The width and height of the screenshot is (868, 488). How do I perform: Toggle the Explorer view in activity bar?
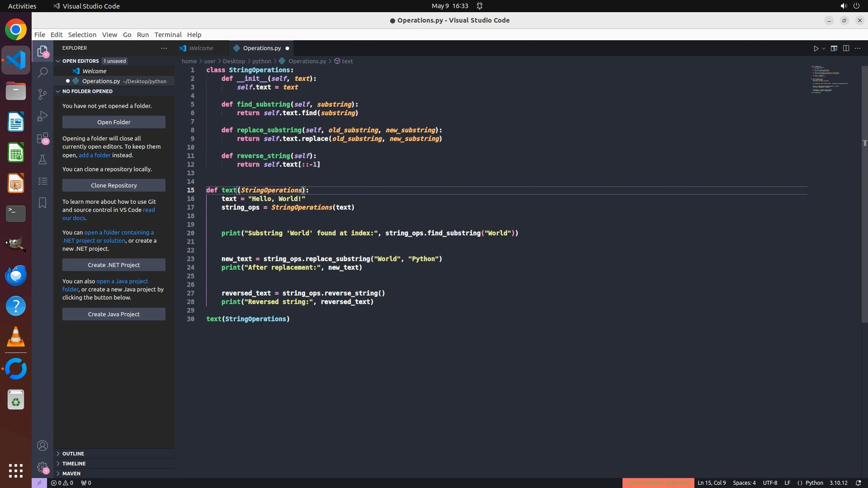42,52
